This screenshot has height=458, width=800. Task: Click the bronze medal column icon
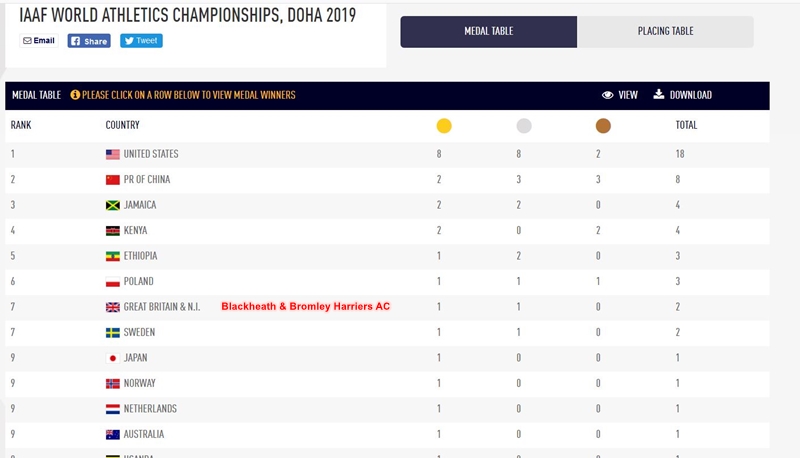click(x=603, y=125)
